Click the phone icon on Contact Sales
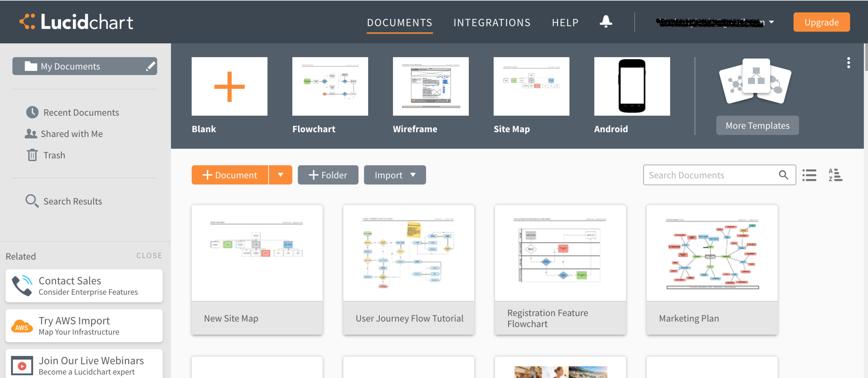The height and width of the screenshot is (378, 868). tap(22, 286)
